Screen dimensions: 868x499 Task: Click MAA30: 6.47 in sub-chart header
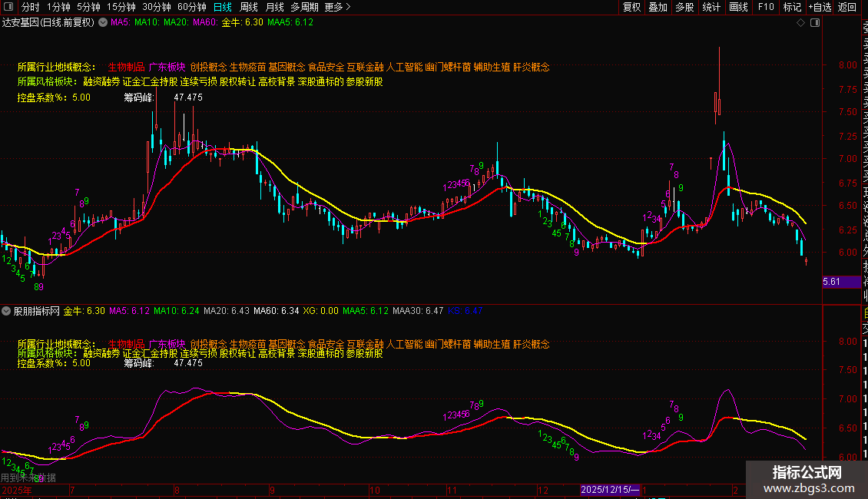[x=418, y=311]
